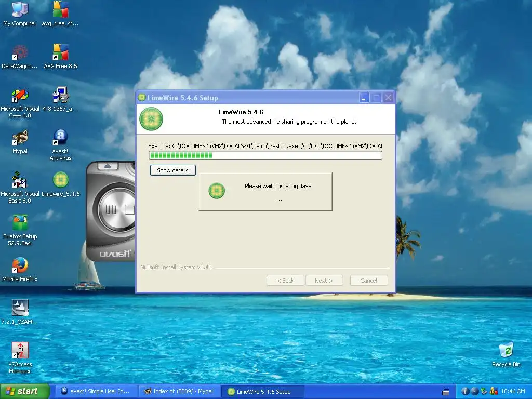Click the 10:46 AM system clock

click(513, 391)
